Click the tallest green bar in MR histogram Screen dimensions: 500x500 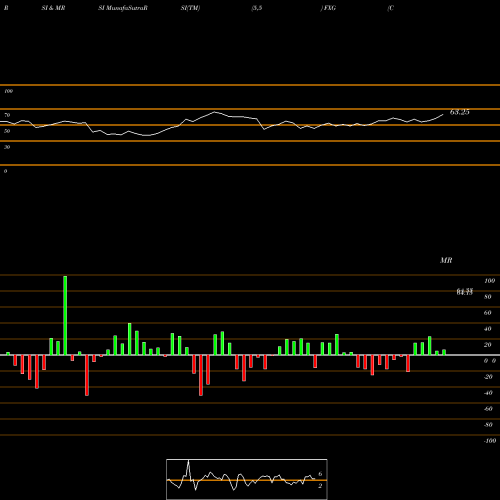(65, 315)
